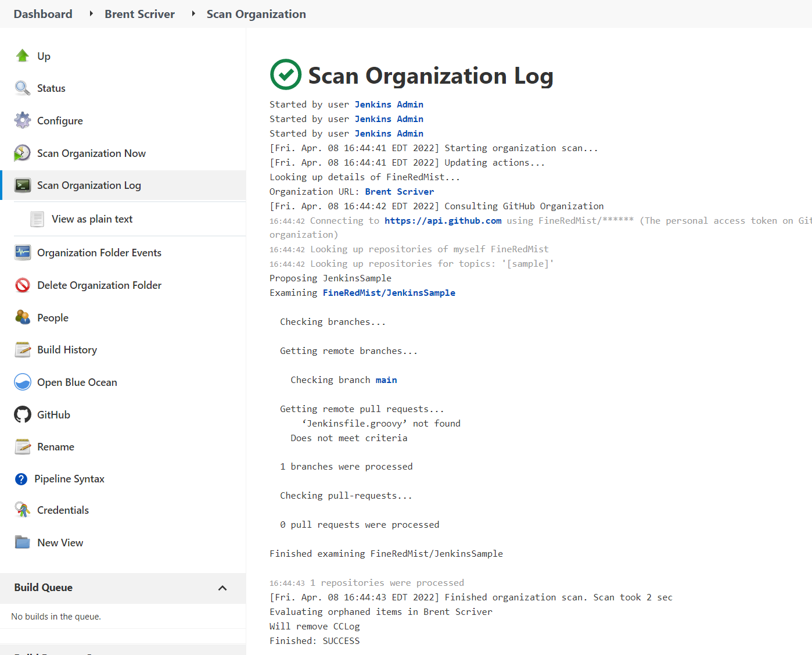Screen dimensions: 812x655
Task: Open the Status sidebar link
Action: [51, 88]
